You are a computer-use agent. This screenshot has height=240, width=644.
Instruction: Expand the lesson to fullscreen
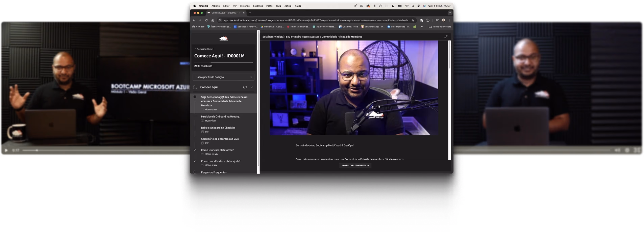[446, 37]
